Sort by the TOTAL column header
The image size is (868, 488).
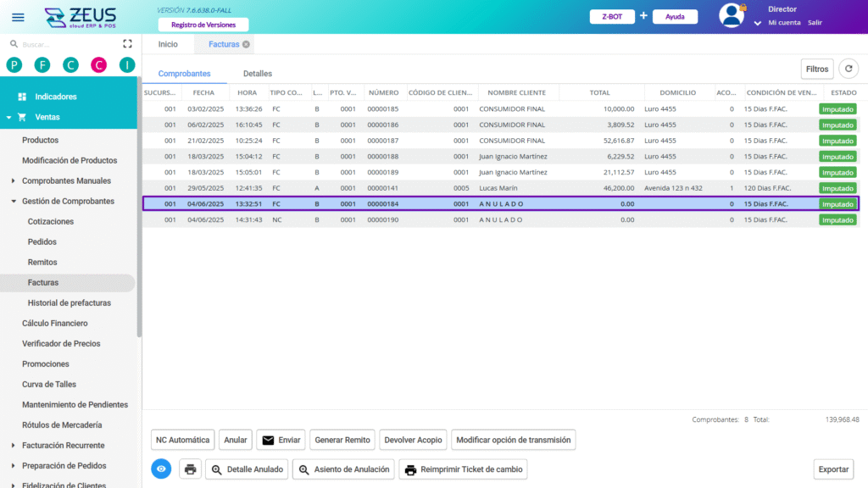[x=599, y=92]
